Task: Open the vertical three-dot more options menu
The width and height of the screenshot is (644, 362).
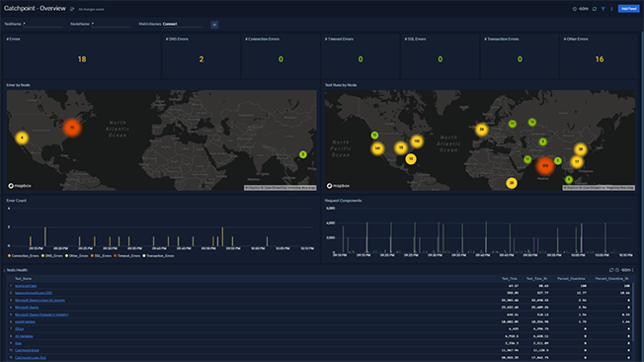Action: pos(611,9)
